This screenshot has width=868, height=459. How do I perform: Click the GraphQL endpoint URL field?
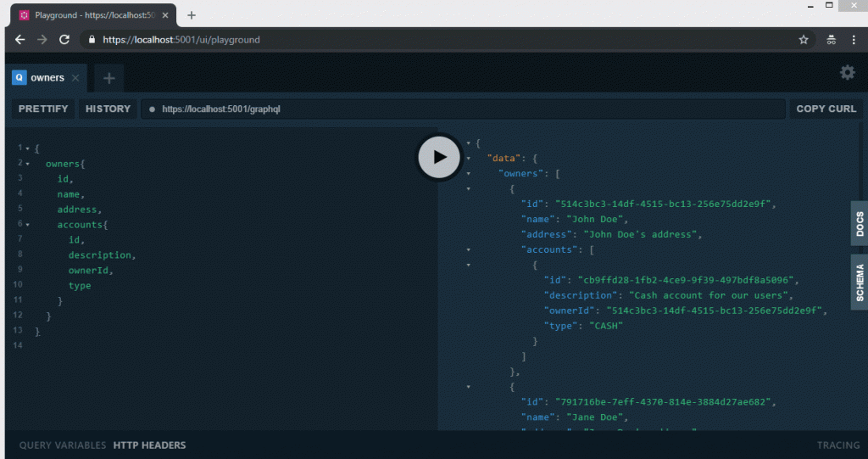[466, 109]
